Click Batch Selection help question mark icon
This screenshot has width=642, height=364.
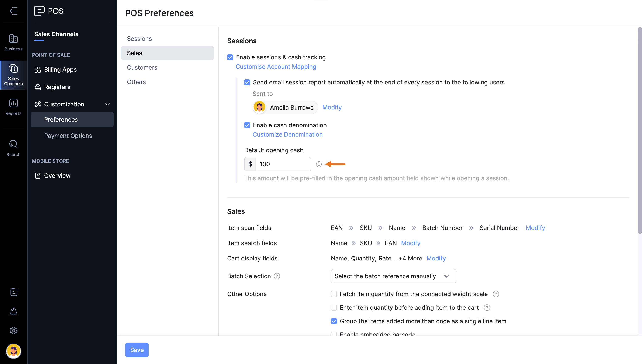coord(277,276)
